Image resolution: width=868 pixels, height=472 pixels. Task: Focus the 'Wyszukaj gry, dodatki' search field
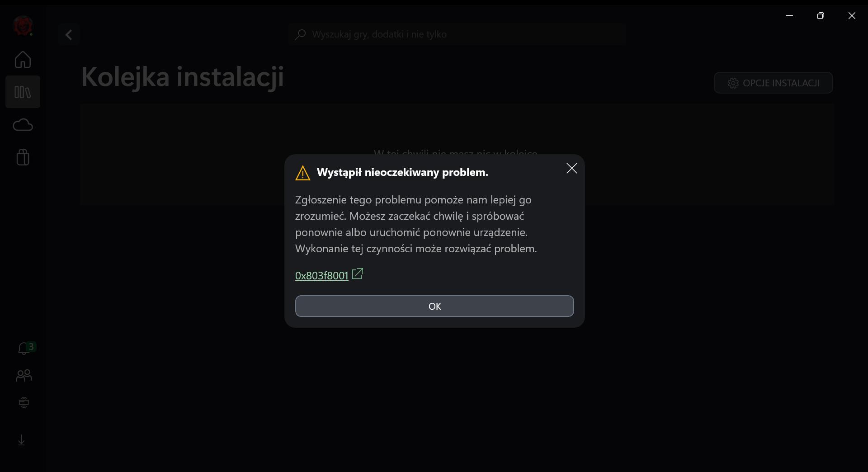tap(457, 34)
